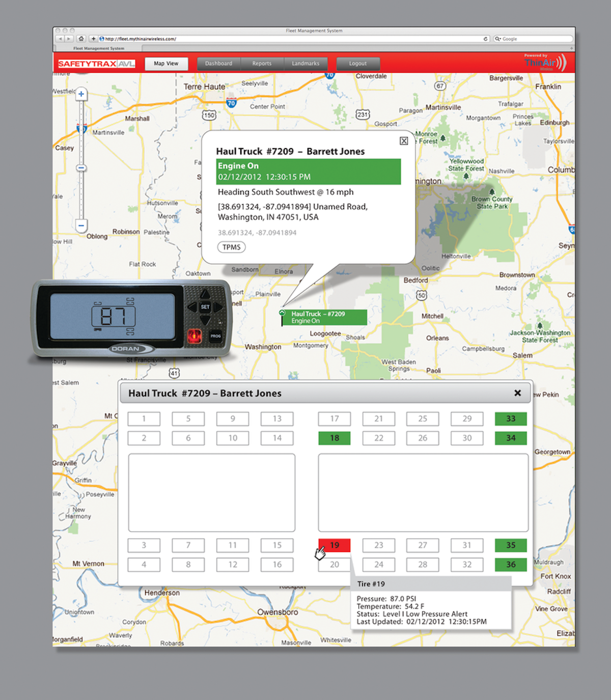Select the green tire 18 status tile
The image size is (611, 700).
(x=334, y=438)
